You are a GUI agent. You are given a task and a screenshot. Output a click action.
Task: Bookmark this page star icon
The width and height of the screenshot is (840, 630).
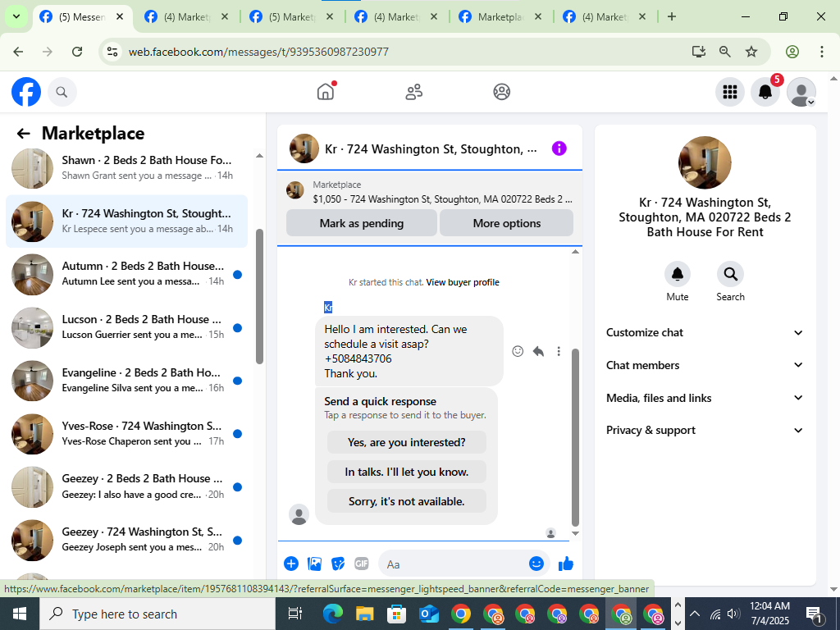(751, 52)
